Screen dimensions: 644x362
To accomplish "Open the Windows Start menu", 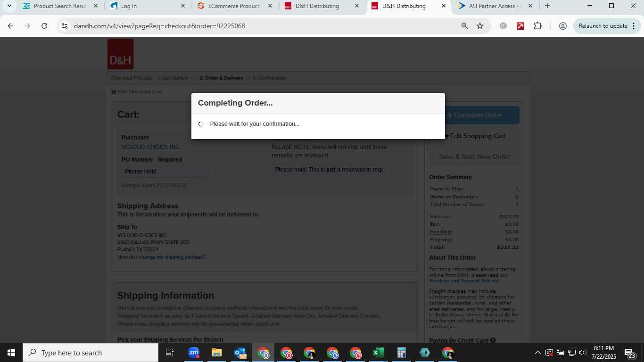I will (11, 353).
